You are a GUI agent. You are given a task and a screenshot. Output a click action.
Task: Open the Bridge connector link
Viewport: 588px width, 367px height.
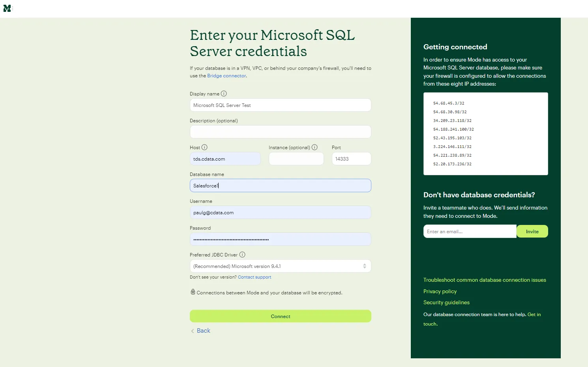(226, 76)
